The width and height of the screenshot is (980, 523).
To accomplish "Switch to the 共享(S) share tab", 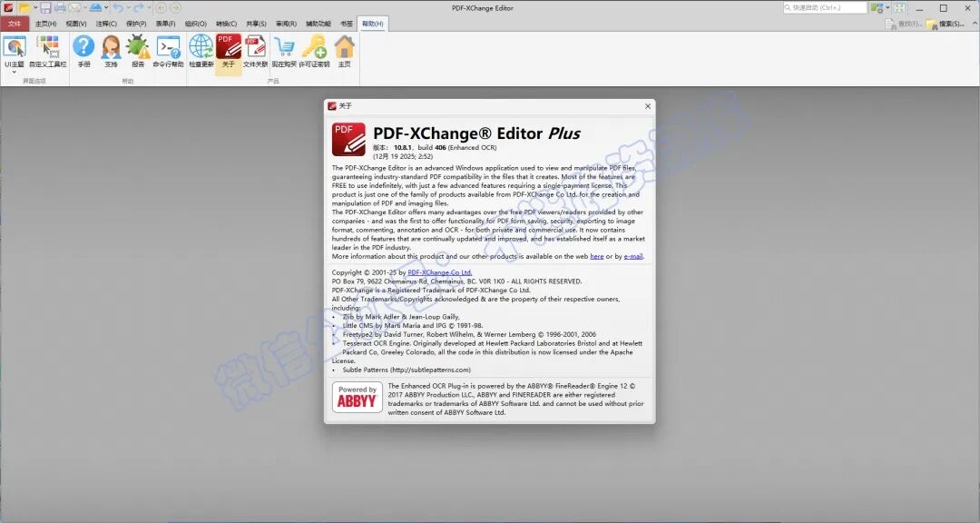I will coord(256,24).
